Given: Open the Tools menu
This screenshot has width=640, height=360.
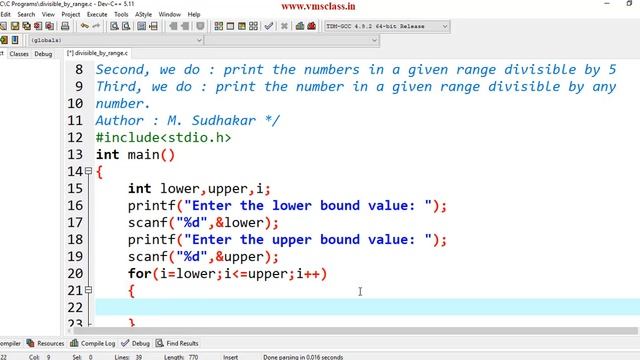Looking at the screenshot, I should tap(121, 14).
